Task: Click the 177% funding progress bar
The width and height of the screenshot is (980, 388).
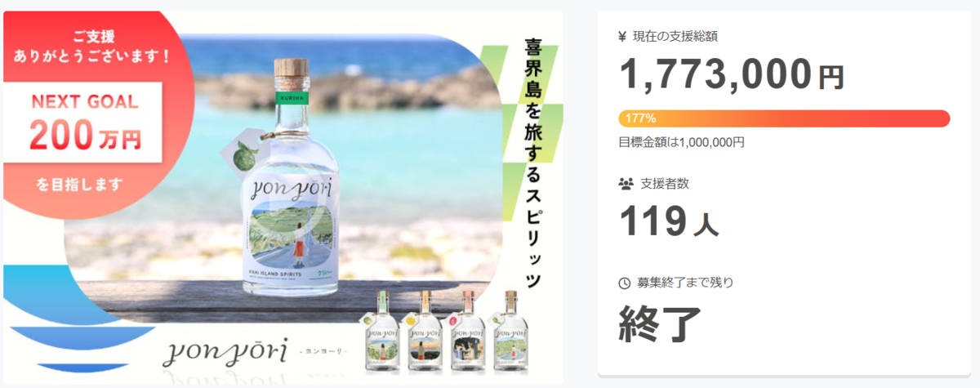Action: (x=784, y=118)
